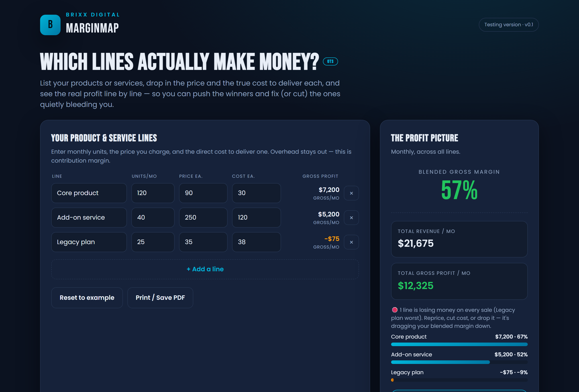Click the Legacy plan margin bar

coord(459,380)
